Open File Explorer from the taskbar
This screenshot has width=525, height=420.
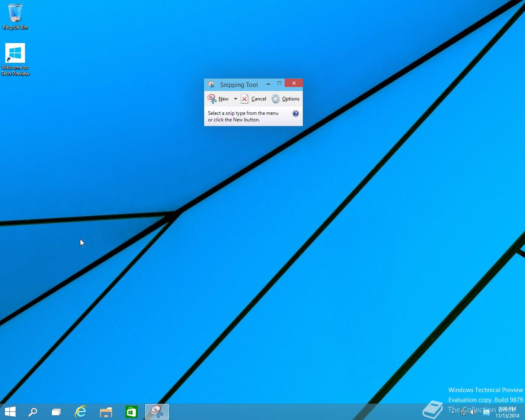point(106,412)
